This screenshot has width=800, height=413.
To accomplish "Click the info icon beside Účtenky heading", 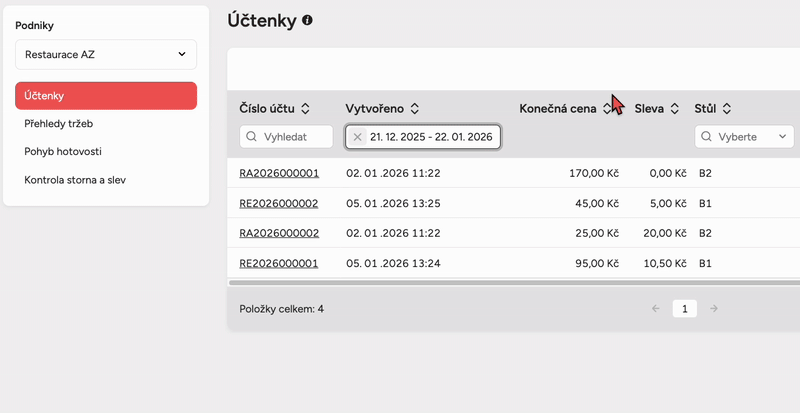I will [307, 20].
